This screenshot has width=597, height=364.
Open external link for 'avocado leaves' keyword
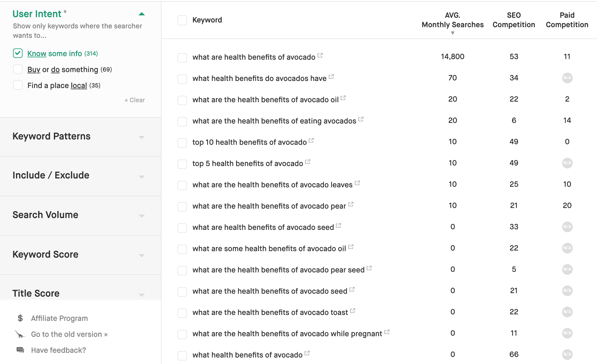tap(357, 183)
